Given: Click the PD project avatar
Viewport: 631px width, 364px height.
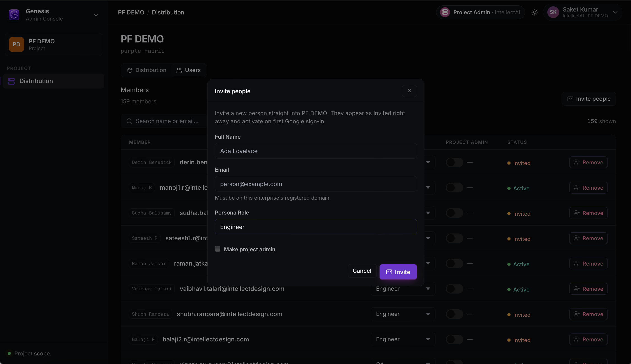Looking at the screenshot, I should tap(16, 44).
